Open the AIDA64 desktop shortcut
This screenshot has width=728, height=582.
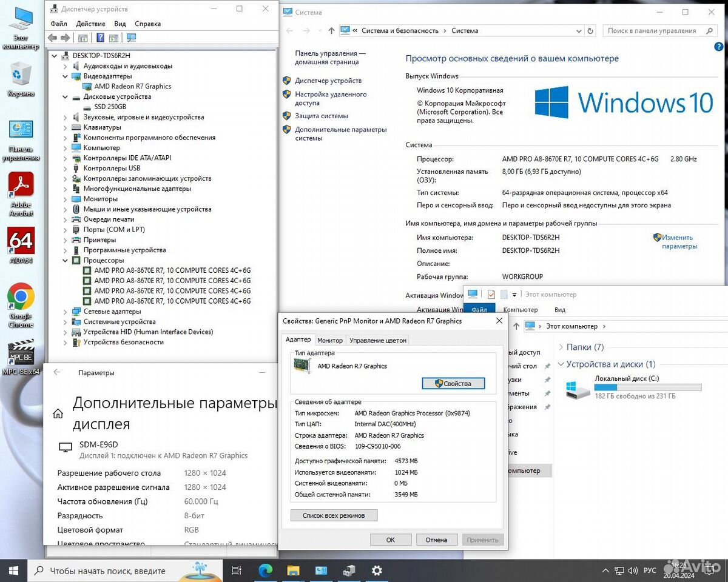pos(21,246)
